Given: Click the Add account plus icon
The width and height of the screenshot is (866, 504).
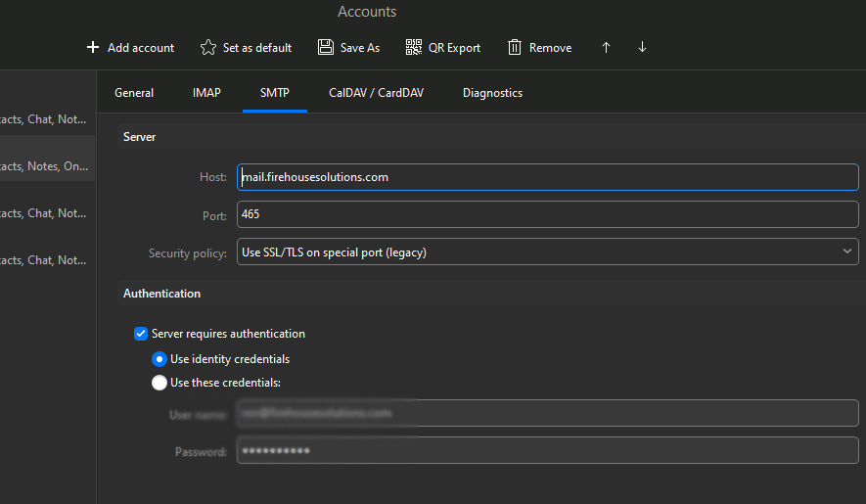Looking at the screenshot, I should coord(93,47).
